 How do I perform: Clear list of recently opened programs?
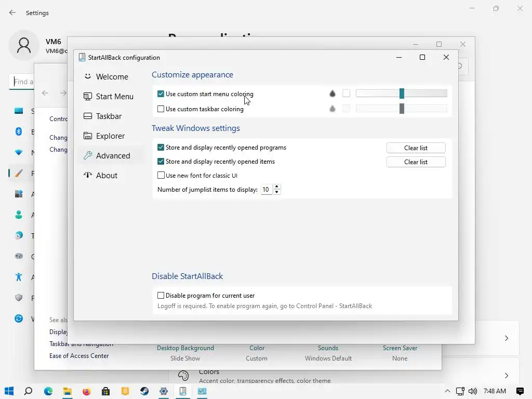416,148
